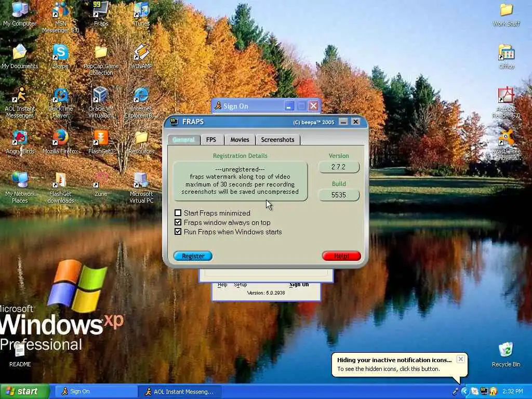
Task: Click the Fraps icon in system tray
Action: pos(484,391)
